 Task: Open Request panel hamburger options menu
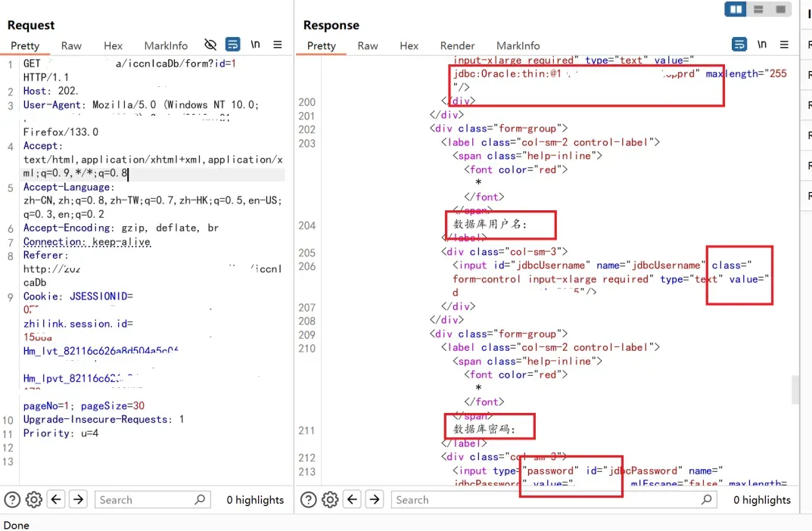278,45
